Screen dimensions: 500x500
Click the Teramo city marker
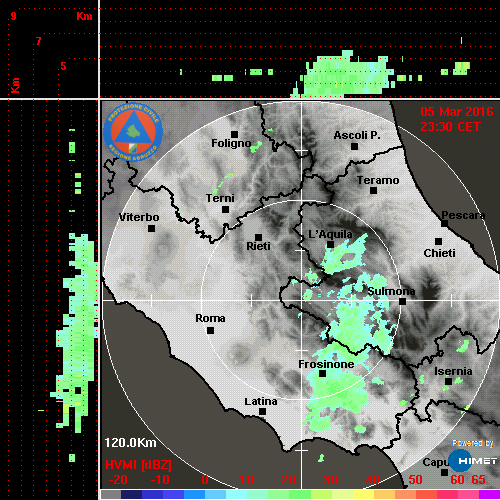(373, 190)
